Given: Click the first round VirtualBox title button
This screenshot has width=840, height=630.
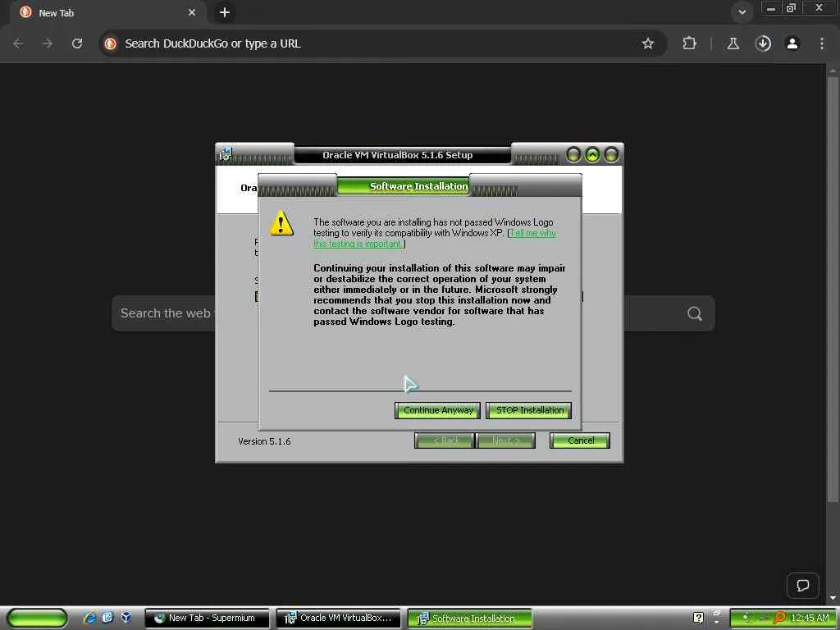Looking at the screenshot, I should [573, 155].
